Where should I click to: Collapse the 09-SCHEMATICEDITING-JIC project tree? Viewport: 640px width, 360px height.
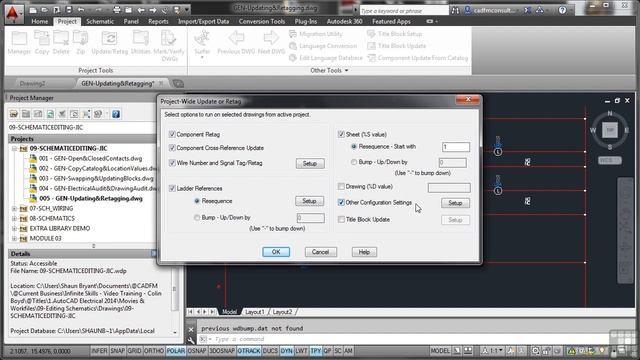tap(14, 149)
